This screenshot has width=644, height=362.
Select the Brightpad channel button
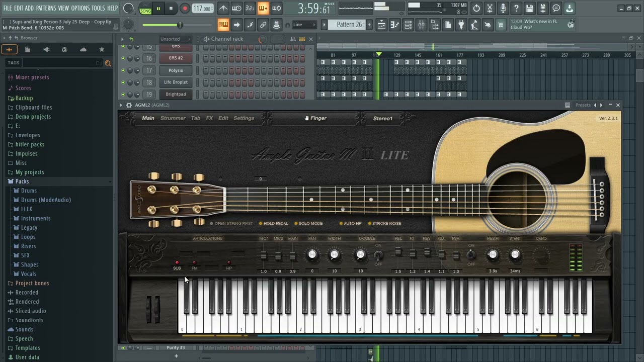pos(176,94)
